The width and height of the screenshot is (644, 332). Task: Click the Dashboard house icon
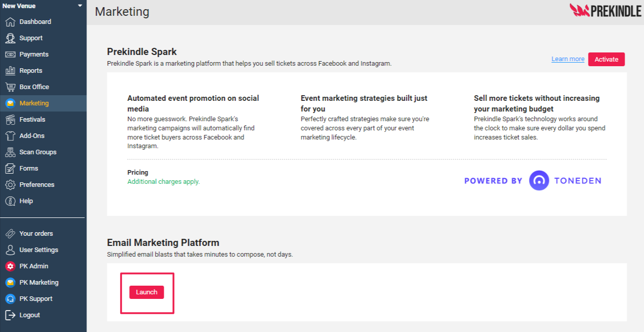click(x=10, y=22)
